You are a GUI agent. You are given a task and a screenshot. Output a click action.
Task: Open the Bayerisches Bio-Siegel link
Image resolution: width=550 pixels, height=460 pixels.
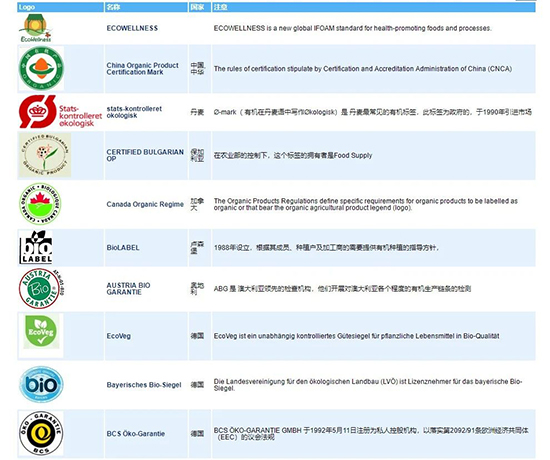144,385
